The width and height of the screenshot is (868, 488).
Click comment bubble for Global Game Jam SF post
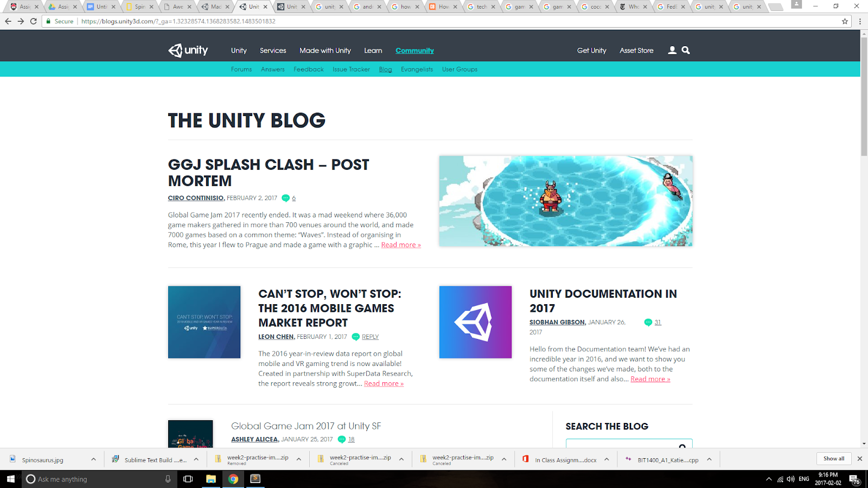tap(342, 439)
